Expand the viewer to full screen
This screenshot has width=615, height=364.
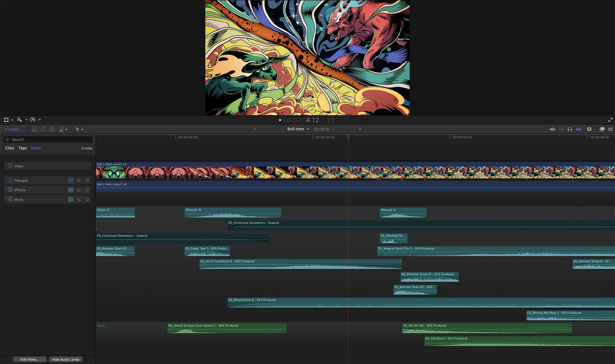pyautogui.click(x=611, y=120)
